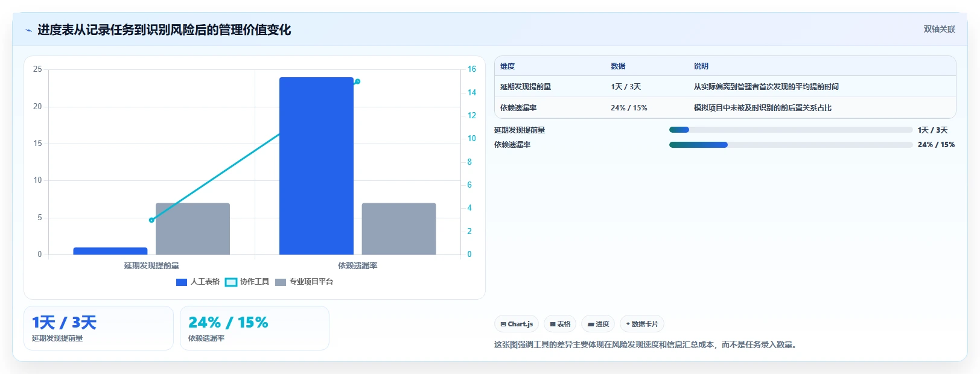Click the icon in 表格 chip
This screenshot has height=374, width=980.
pyautogui.click(x=552, y=325)
